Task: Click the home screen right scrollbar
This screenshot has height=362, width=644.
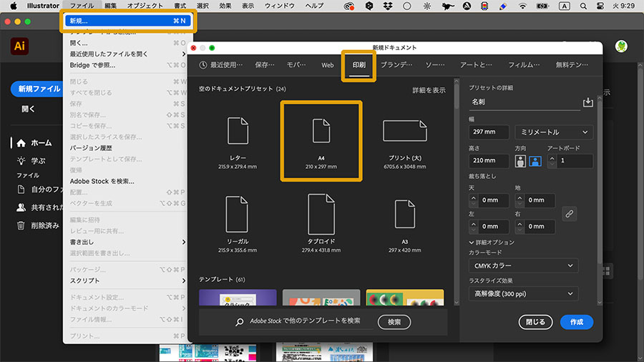Action: coord(640,172)
